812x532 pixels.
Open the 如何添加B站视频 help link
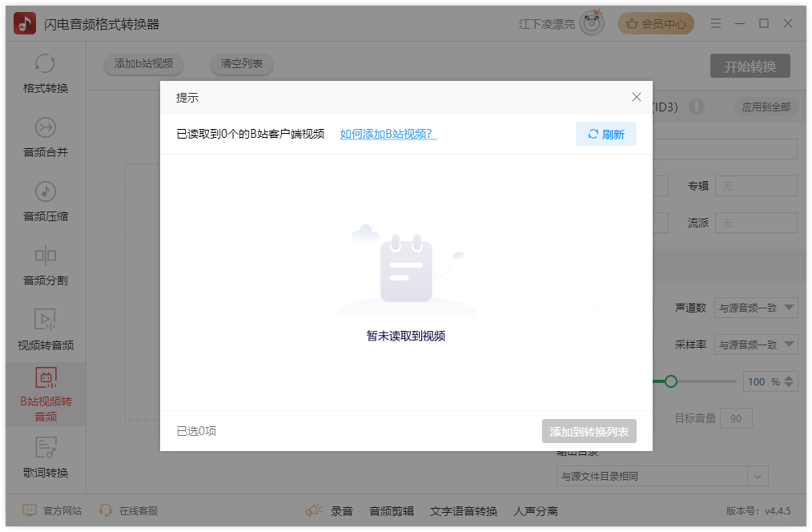tap(388, 134)
